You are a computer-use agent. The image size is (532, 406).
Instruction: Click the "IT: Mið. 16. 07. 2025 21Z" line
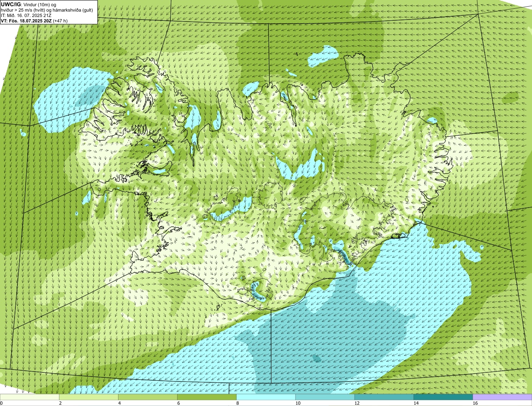click(26, 15)
